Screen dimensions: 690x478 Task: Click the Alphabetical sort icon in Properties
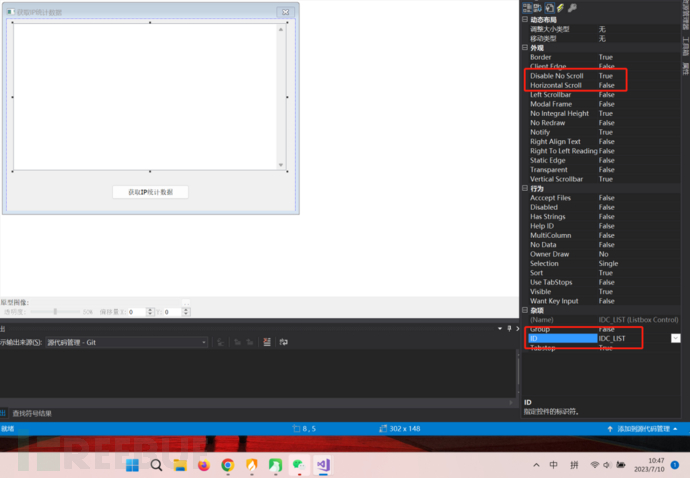(539, 8)
